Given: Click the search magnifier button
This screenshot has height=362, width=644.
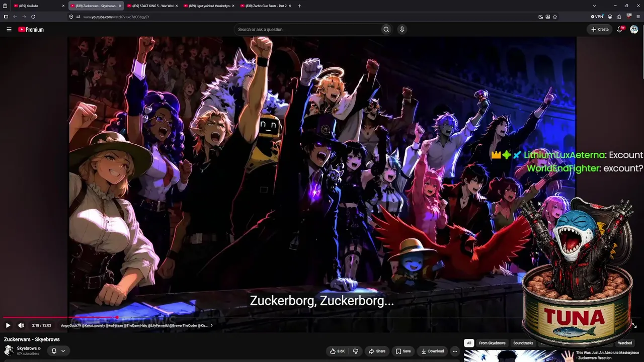Looking at the screenshot, I should [x=386, y=29].
